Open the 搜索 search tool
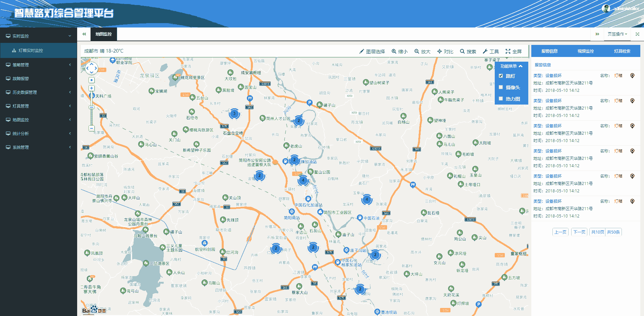 [468, 51]
